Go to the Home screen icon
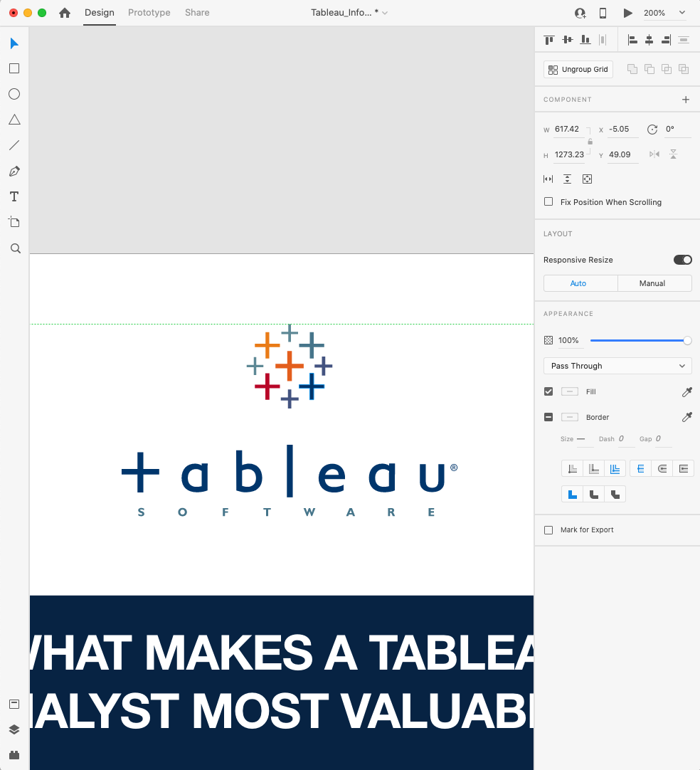 pos(64,13)
